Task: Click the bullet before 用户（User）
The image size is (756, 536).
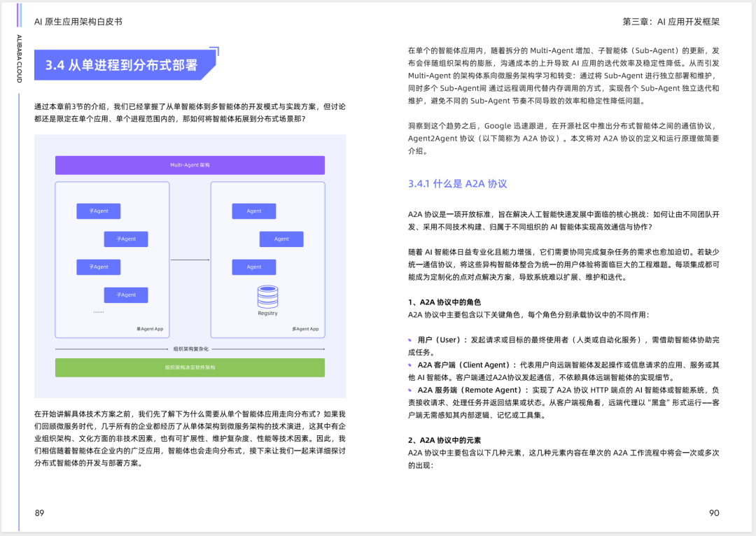Action: click(409, 340)
